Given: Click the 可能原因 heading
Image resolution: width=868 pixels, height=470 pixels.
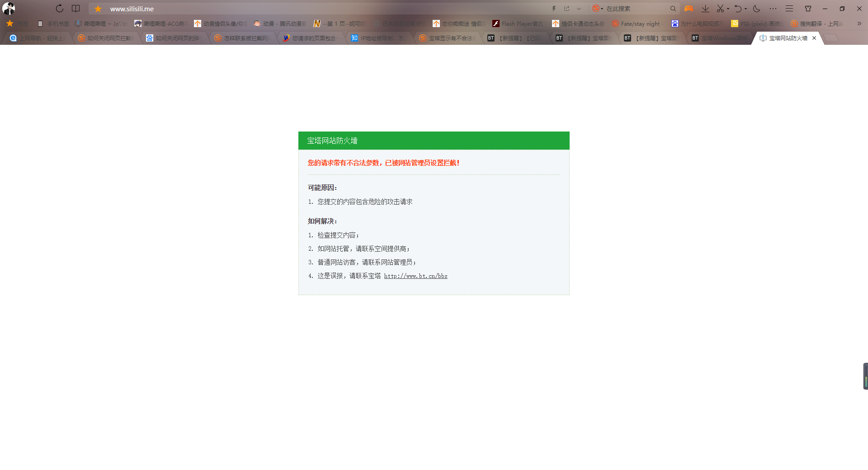Looking at the screenshot, I should coord(322,188).
